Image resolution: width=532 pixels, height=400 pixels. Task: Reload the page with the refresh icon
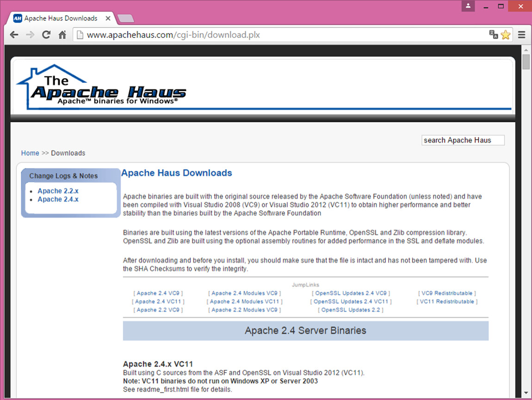[x=46, y=35]
